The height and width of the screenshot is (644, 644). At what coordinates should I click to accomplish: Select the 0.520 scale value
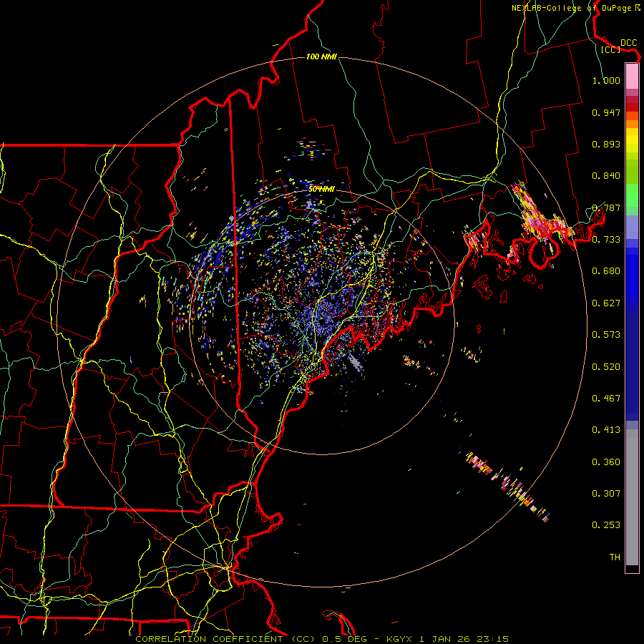click(x=606, y=367)
